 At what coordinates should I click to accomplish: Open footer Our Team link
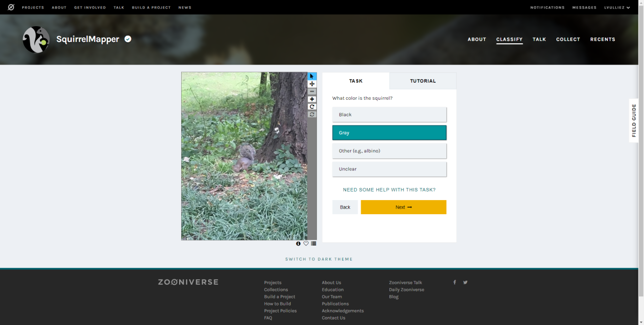(332, 297)
